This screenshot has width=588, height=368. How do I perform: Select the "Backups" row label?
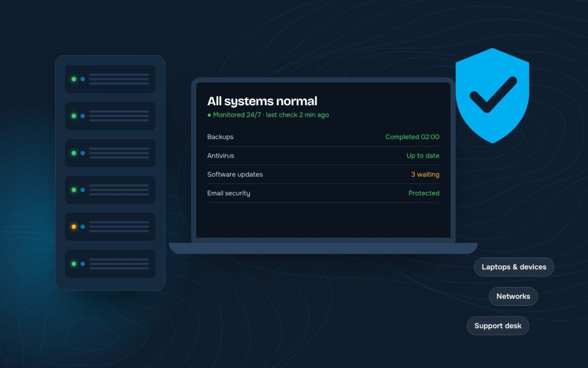tap(220, 137)
